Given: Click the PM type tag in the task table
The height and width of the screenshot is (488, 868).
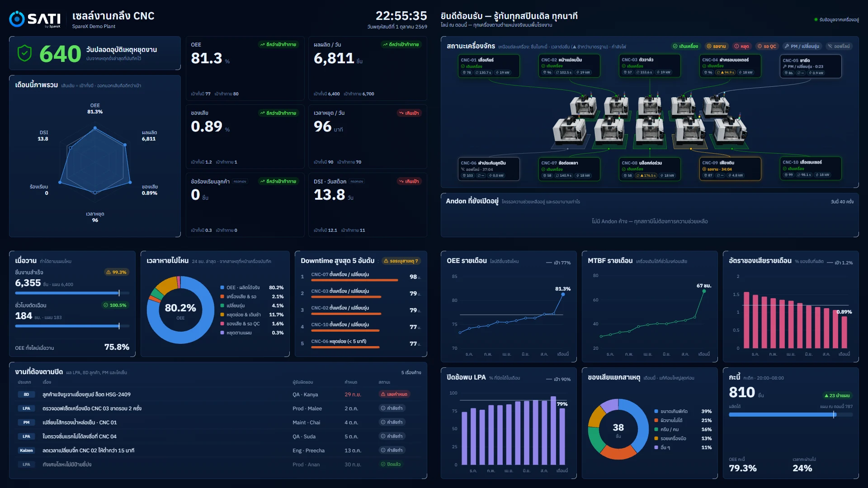Looking at the screenshot, I should pyautogui.click(x=26, y=422).
